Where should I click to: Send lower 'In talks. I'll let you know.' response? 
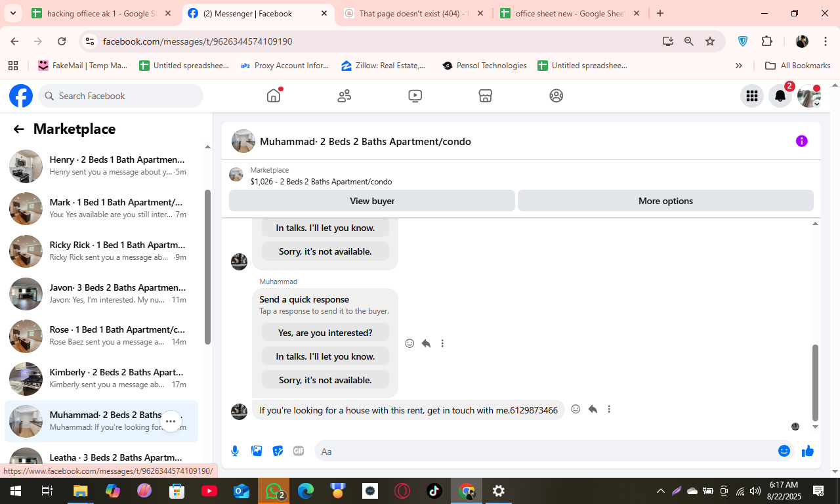[x=325, y=356]
